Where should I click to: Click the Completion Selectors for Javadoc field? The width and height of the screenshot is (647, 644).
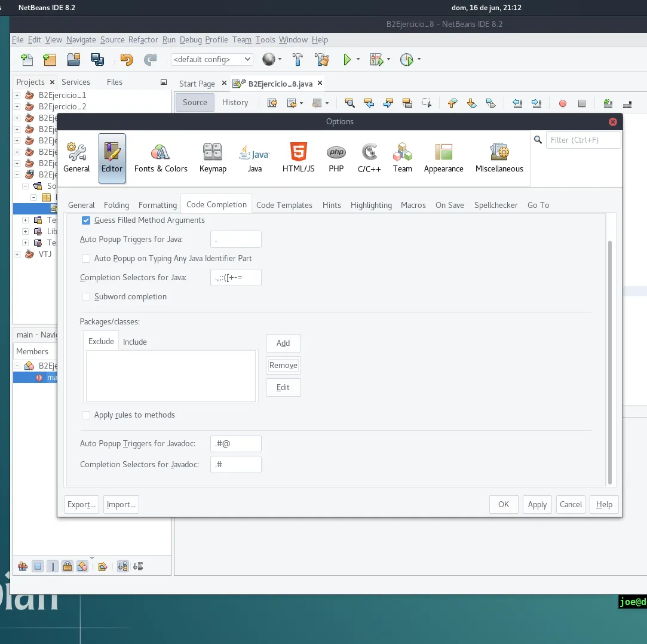click(x=235, y=465)
